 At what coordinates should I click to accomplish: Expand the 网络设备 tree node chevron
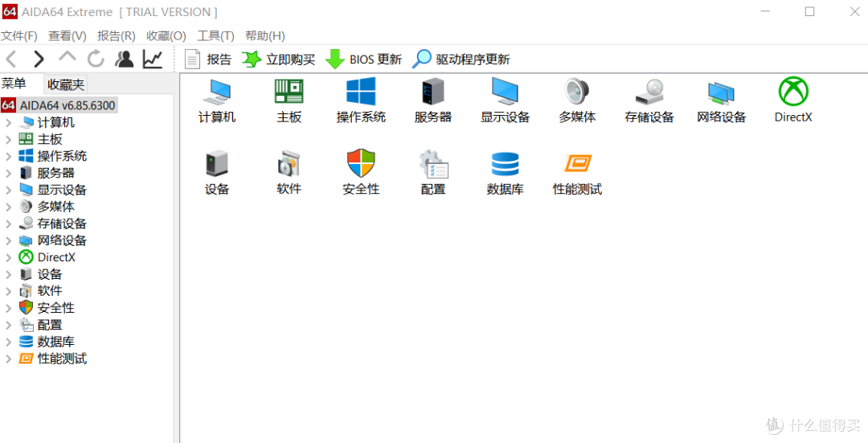8,241
